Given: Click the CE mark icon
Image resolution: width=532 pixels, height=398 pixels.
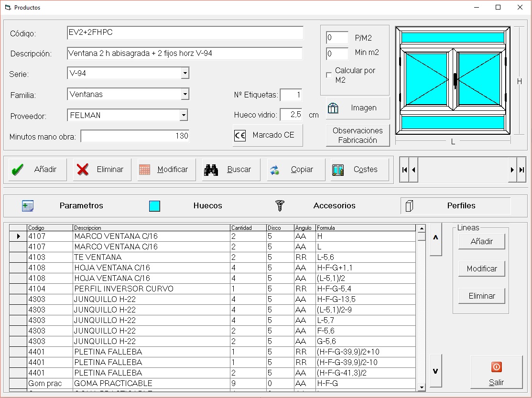Looking at the screenshot, I should [x=240, y=135].
